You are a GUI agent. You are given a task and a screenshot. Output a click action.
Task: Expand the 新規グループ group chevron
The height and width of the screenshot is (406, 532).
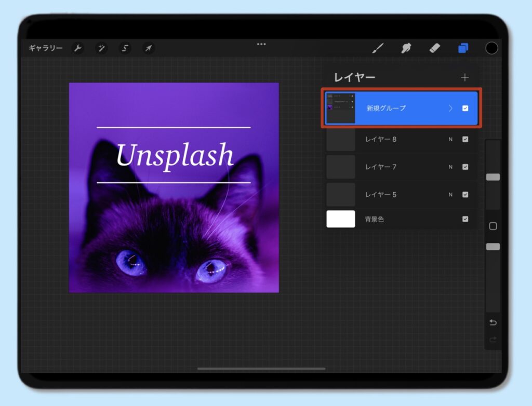[x=450, y=108]
